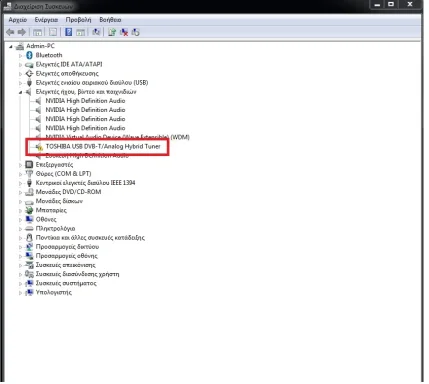Open the Προβολή menu
Screen dimensions: 429x384
coord(78,20)
